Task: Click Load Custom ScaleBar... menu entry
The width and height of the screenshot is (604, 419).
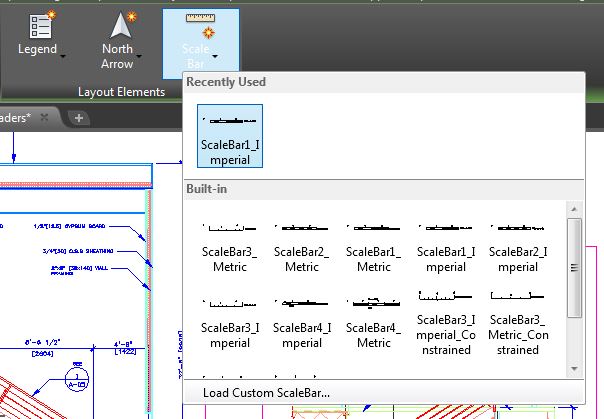Action: coord(266,393)
